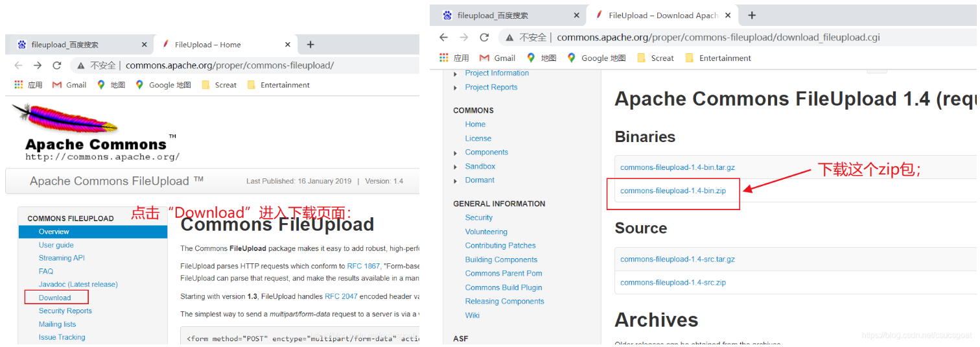
Task: Open RFC 1867 link in description
Action: coord(364,266)
